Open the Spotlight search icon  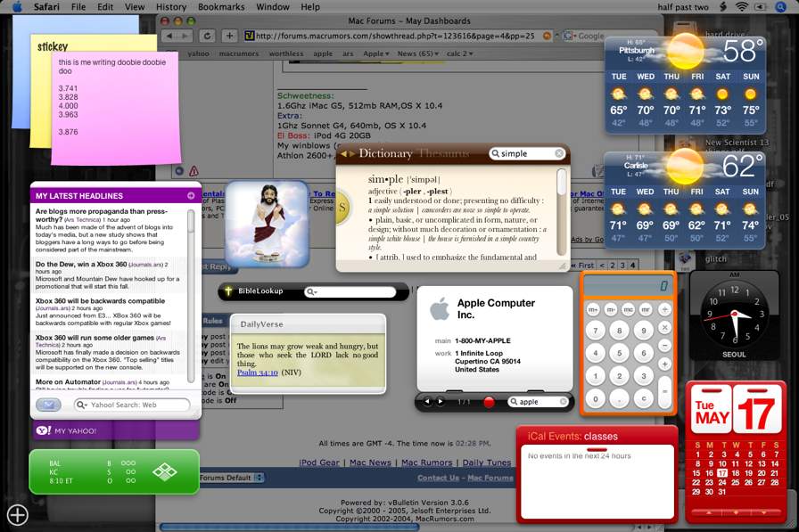[780, 6]
